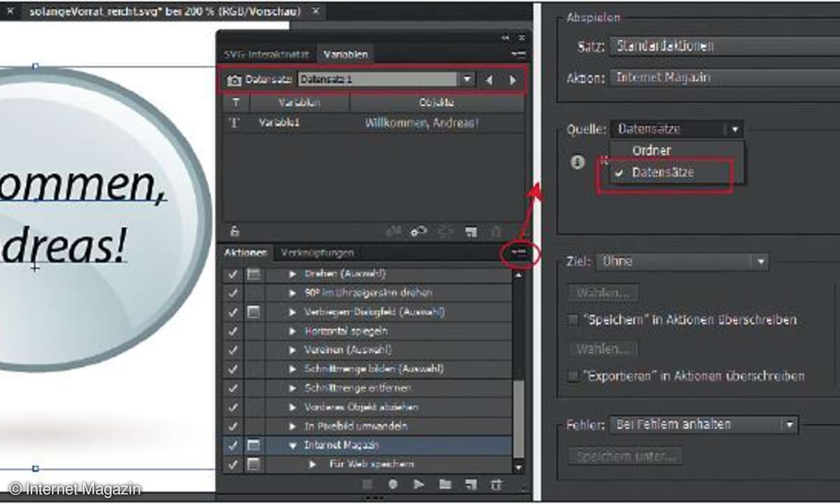Screen dimensions: 840x504
Task: Collapse Internet Magazin action triangle
Action: [293, 444]
